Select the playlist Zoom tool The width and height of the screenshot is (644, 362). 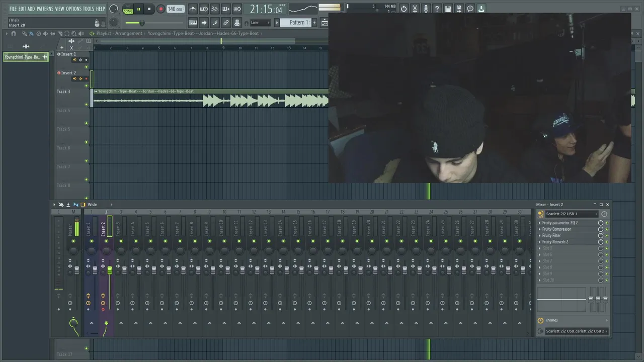click(74, 34)
